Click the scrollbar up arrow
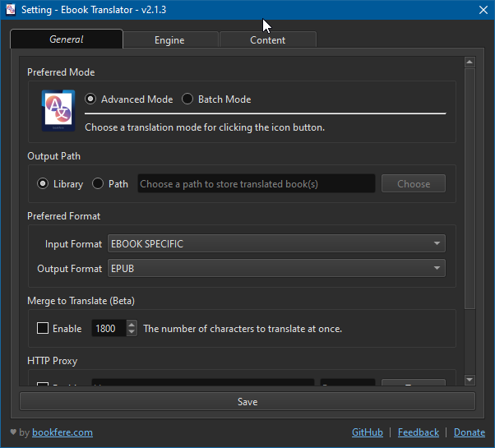495x448 pixels. [470, 62]
